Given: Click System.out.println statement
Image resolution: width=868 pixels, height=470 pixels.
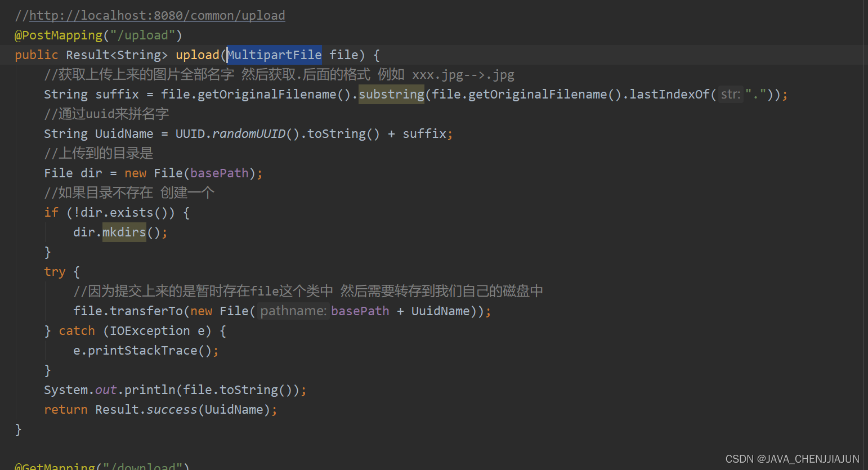Looking at the screenshot, I should point(175,390).
